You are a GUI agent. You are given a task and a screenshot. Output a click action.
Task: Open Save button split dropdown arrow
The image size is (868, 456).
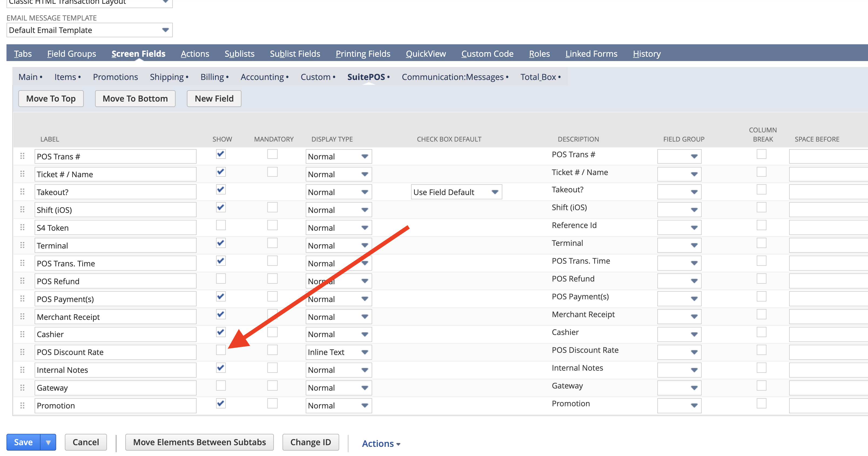(x=48, y=442)
